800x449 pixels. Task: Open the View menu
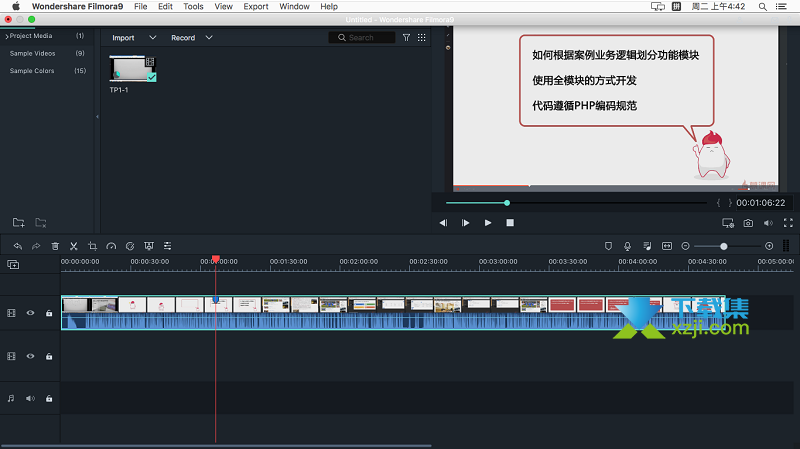click(x=223, y=7)
